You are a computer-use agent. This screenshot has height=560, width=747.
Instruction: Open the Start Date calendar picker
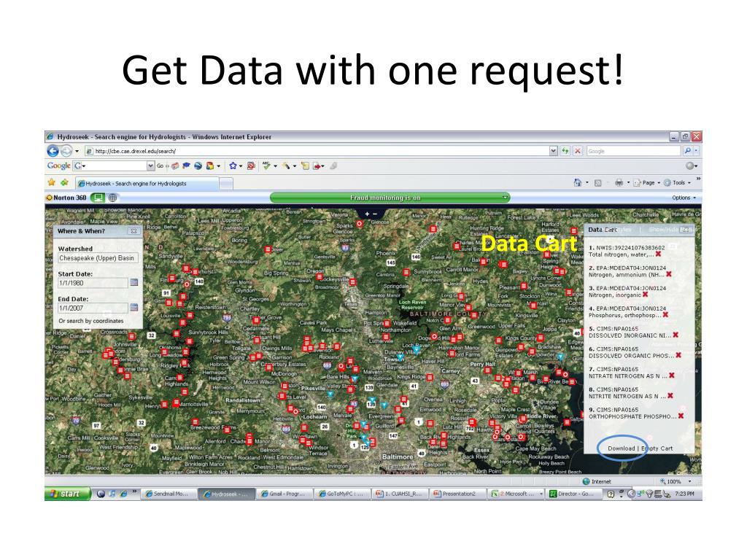coord(134,282)
